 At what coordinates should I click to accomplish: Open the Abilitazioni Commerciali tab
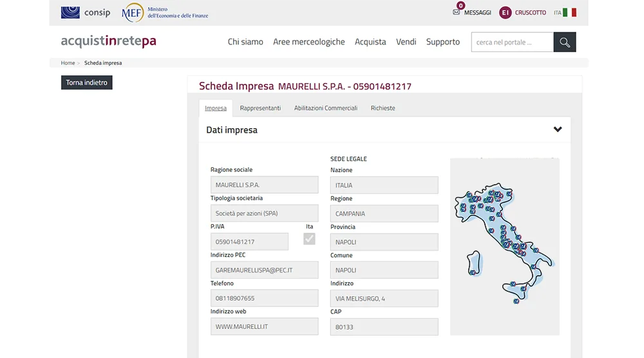click(325, 108)
